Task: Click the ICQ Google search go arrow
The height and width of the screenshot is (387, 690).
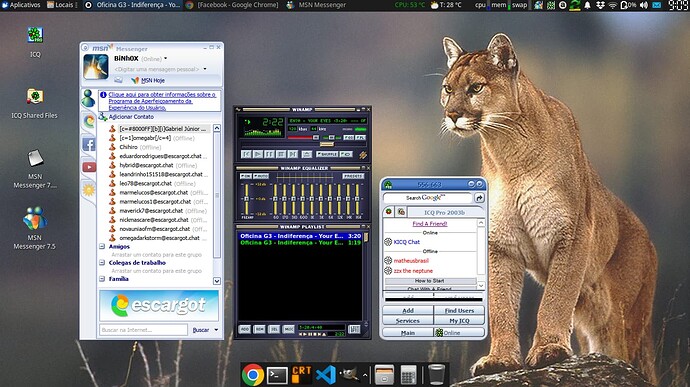Action: coord(479,198)
